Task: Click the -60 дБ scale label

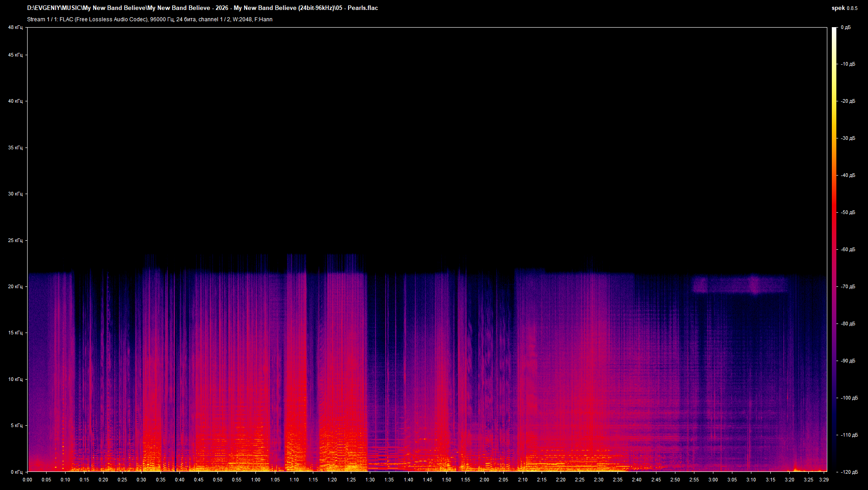Action: 848,249
